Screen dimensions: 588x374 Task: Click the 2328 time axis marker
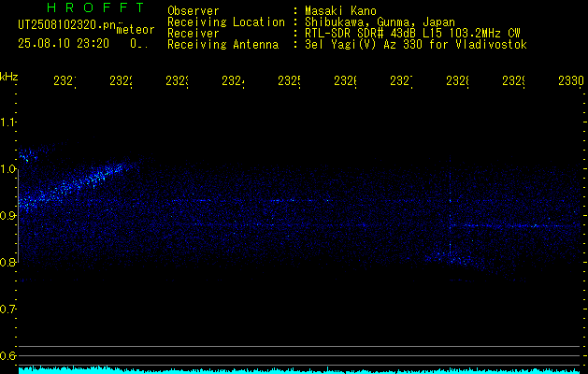[x=457, y=80]
